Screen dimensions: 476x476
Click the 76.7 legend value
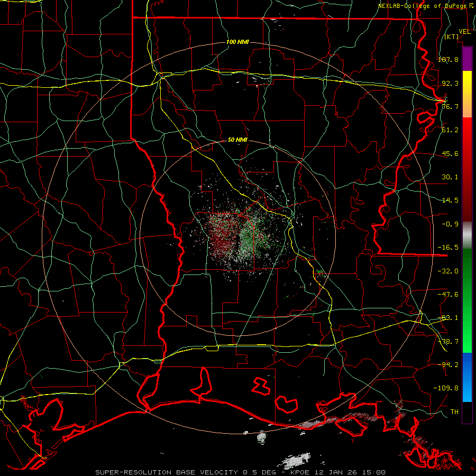pos(450,106)
